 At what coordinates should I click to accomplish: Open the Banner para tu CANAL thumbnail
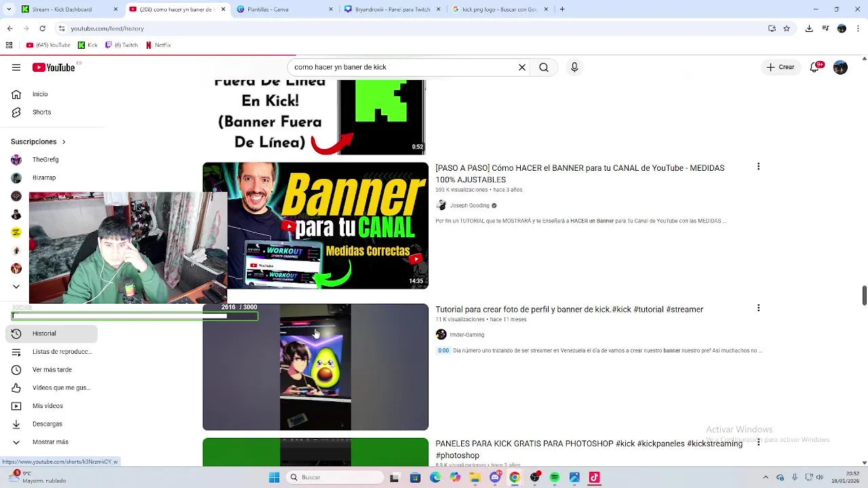tap(315, 226)
